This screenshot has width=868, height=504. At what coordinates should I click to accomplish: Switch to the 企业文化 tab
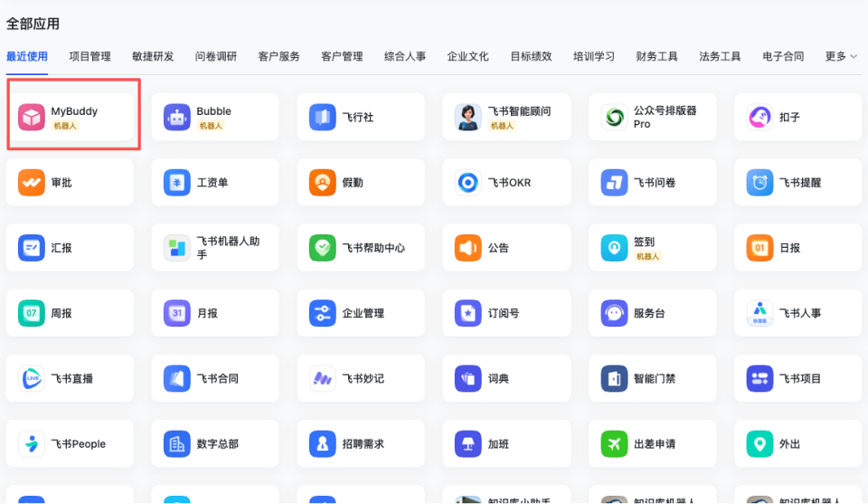click(x=467, y=56)
